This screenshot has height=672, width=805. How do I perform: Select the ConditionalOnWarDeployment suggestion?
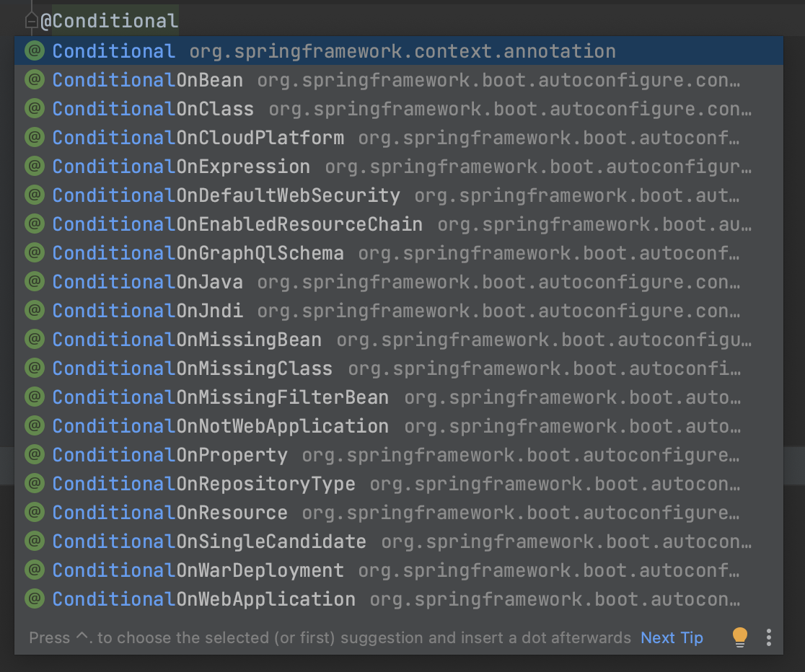pyautogui.click(x=197, y=570)
